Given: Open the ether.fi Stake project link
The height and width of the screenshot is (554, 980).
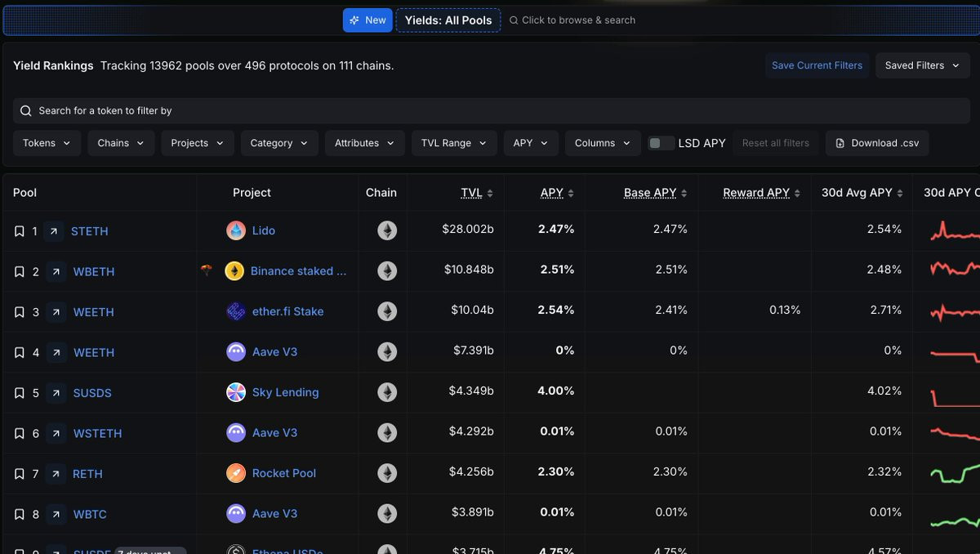Looking at the screenshot, I should coord(287,311).
